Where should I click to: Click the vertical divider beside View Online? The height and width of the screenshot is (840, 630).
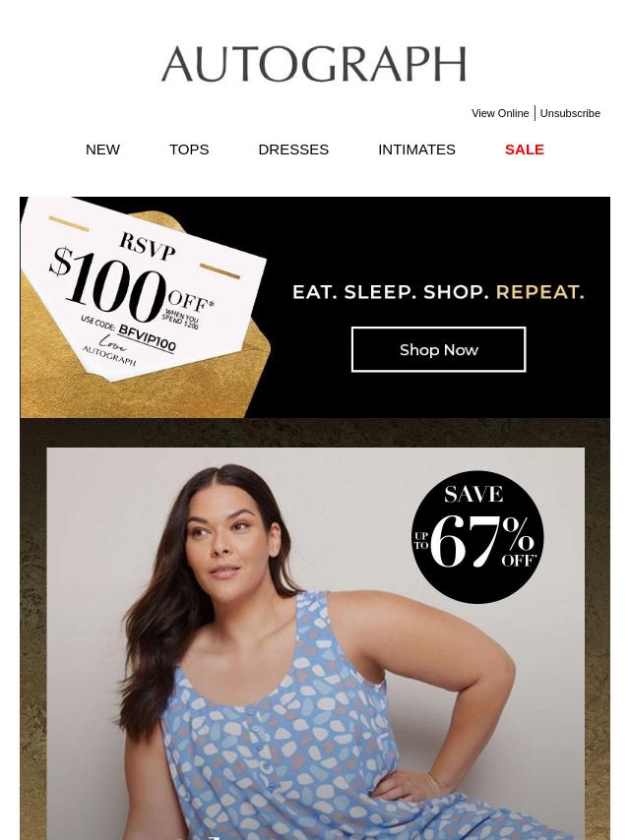(x=535, y=113)
